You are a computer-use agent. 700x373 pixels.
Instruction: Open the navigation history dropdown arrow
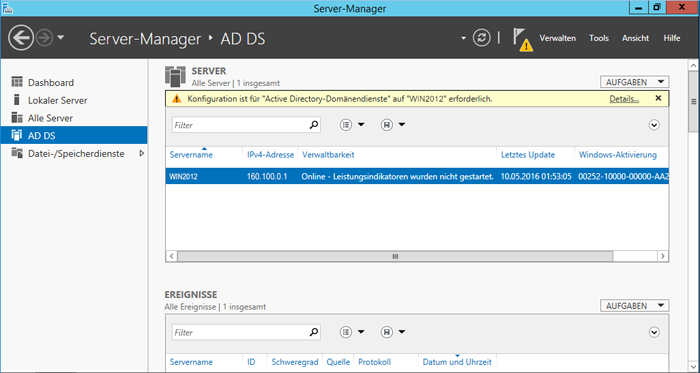(x=61, y=38)
